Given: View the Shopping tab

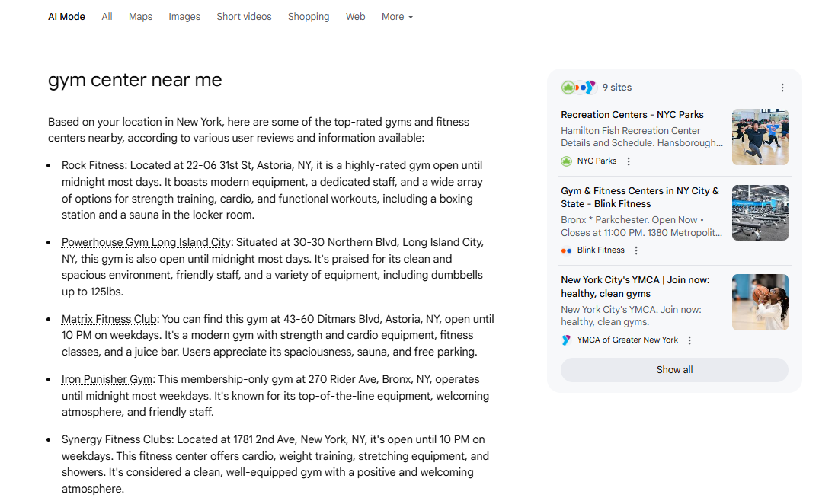Looking at the screenshot, I should (x=309, y=17).
